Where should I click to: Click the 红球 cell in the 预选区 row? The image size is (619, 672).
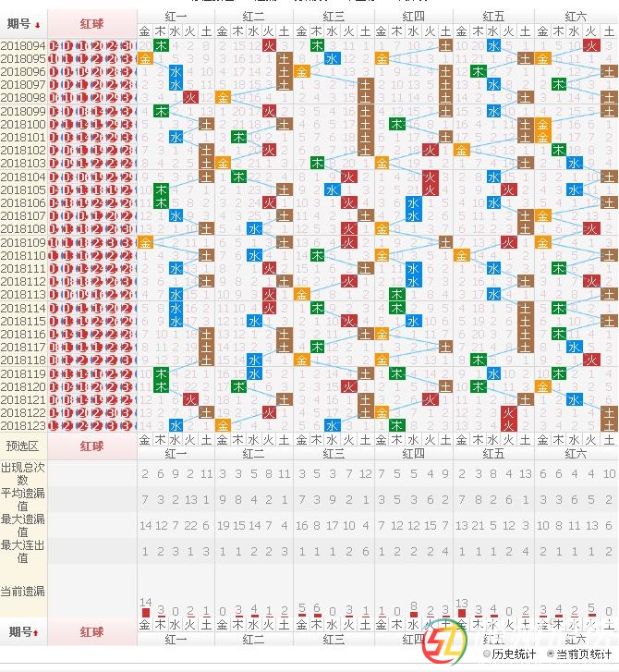pos(91,446)
